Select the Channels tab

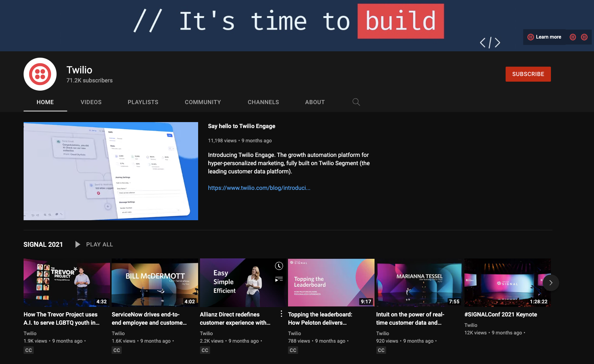point(263,102)
